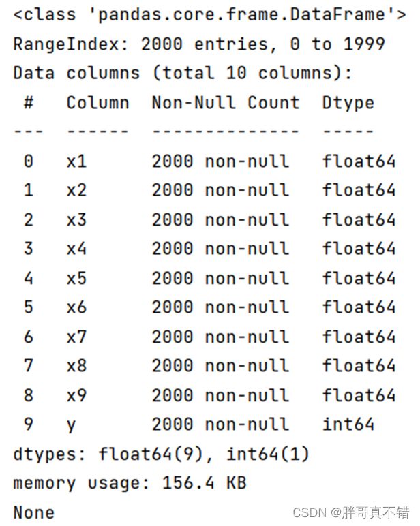This screenshot has height=526, width=420.
Task: Click the 'Non-Null Count' header
Action: pyautogui.click(x=225, y=103)
